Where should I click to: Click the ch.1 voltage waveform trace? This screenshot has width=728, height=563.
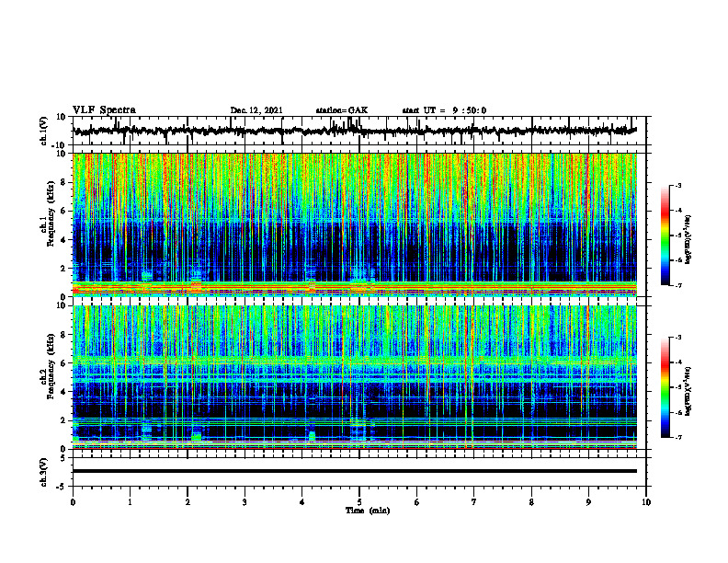coord(354,131)
